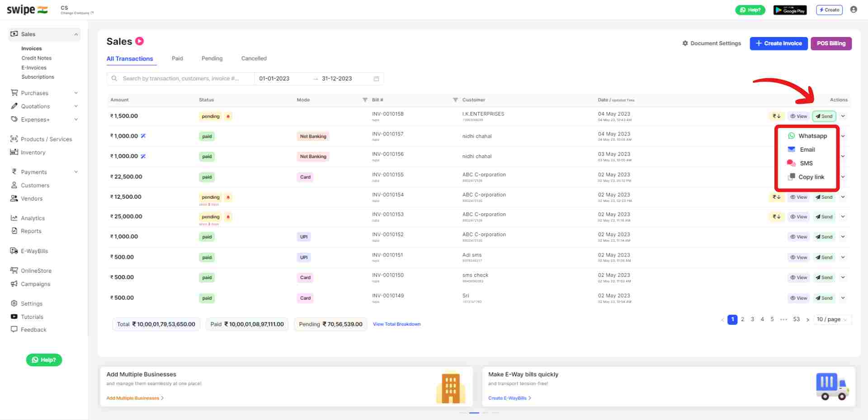Focus the transaction search field
Screen dimensions: 868x420
[181, 79]
